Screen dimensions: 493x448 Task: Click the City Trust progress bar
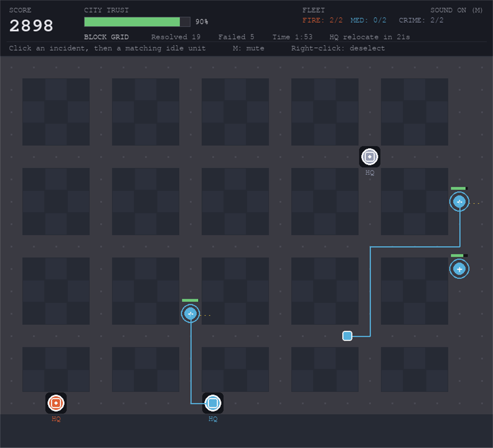tap(137, 22)
